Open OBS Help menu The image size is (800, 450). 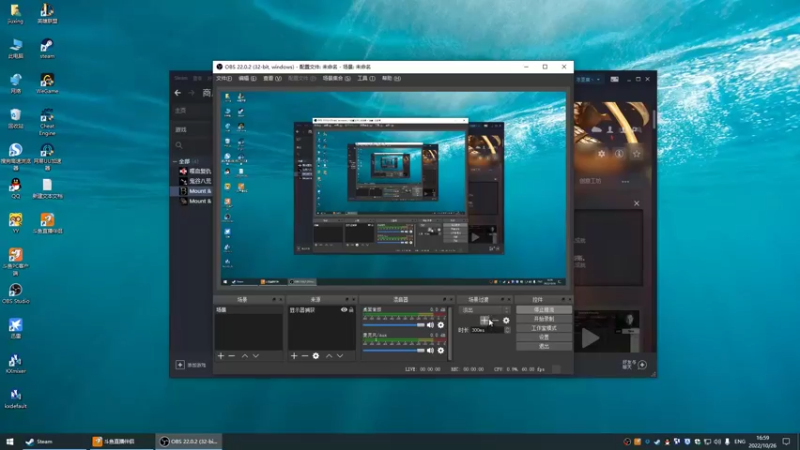(x=391, y=79)
